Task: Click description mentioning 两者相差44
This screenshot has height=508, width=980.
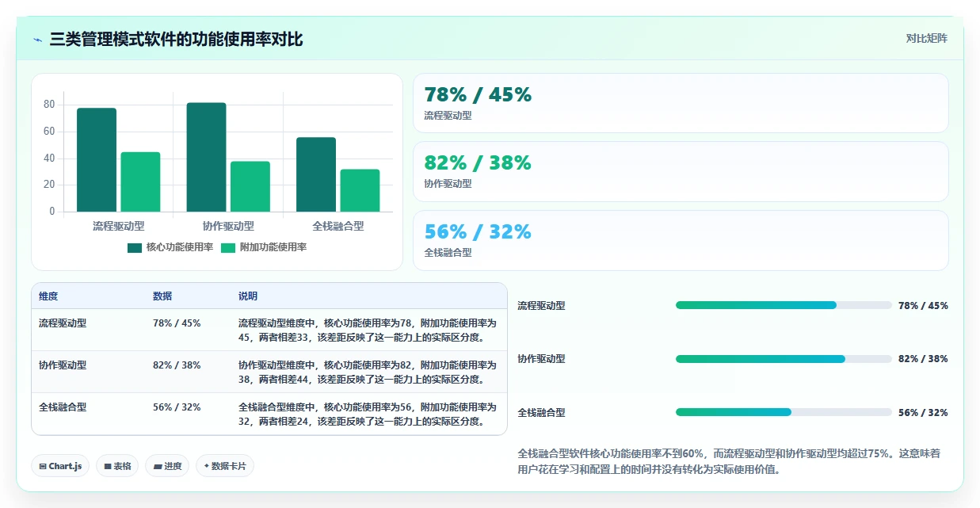Action: click(x=368, y=372)
